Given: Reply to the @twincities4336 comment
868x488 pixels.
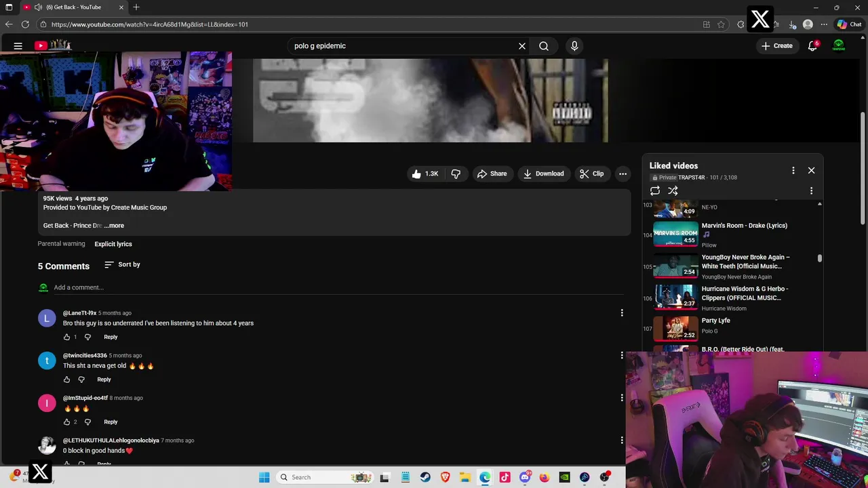Looking at the screenshot, I should (x=104, y=380).
